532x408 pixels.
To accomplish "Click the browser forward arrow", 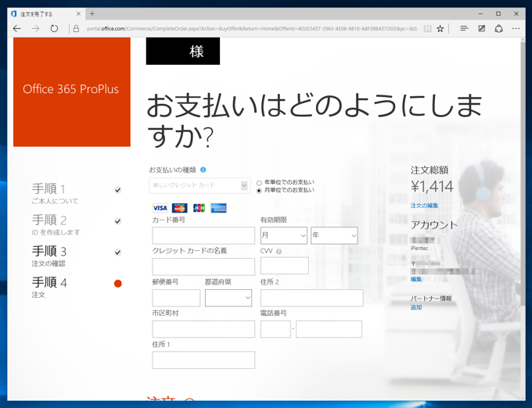I will click(x=35, y=29).
